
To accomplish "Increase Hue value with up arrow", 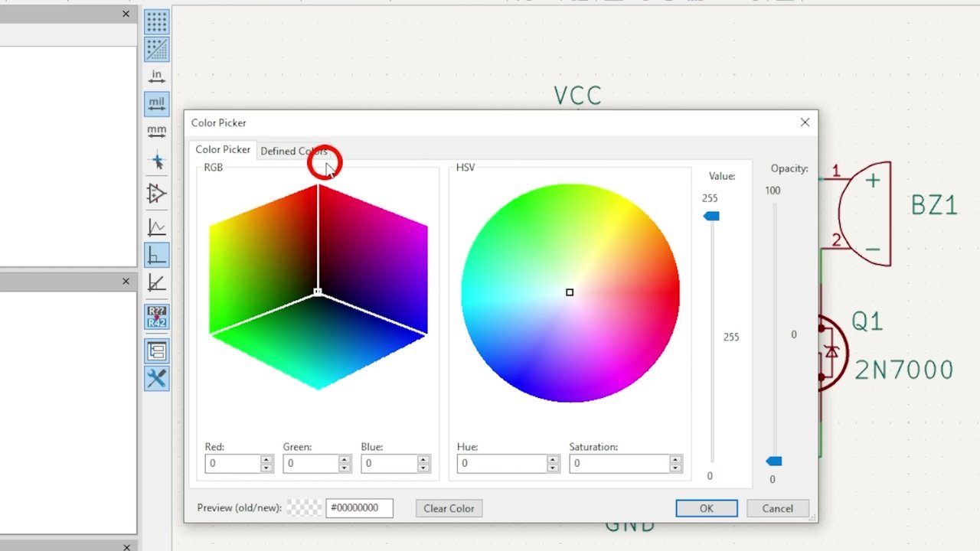I will (x=553, y=460).
